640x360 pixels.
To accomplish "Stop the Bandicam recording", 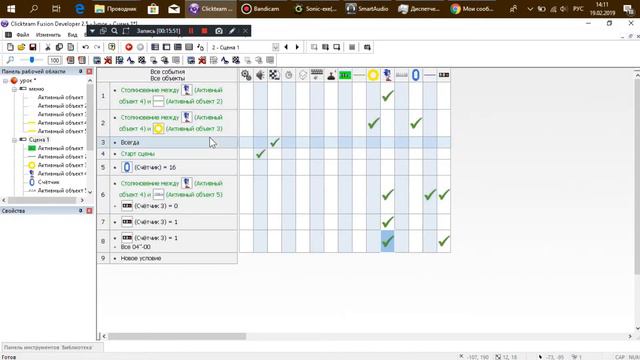I will click(204, 31).
